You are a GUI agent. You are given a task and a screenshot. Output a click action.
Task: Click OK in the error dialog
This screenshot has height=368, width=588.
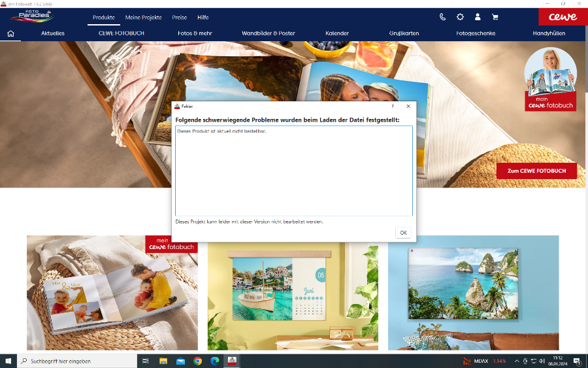[403, 233]
